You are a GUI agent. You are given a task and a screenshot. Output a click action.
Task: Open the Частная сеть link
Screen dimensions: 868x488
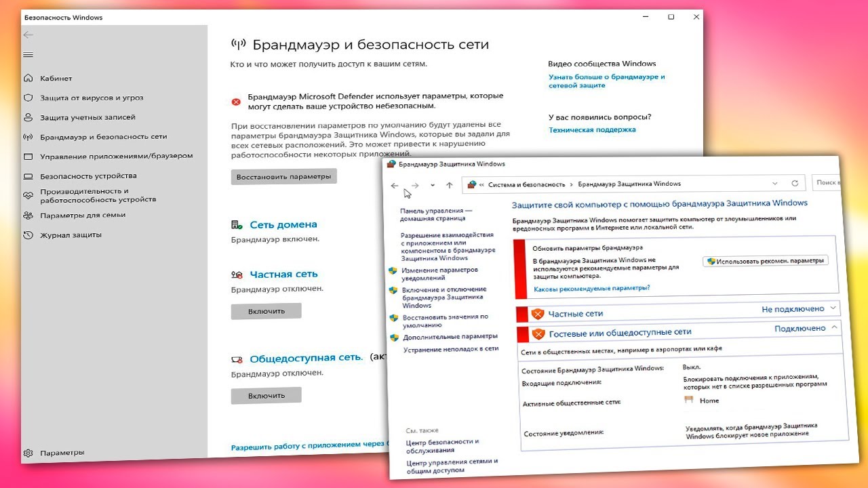click(283, 274)
